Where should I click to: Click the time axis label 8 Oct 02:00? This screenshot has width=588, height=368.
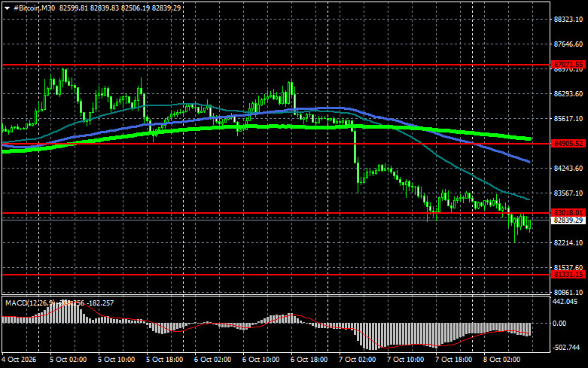pyautogui.click(x=501, y=360)
